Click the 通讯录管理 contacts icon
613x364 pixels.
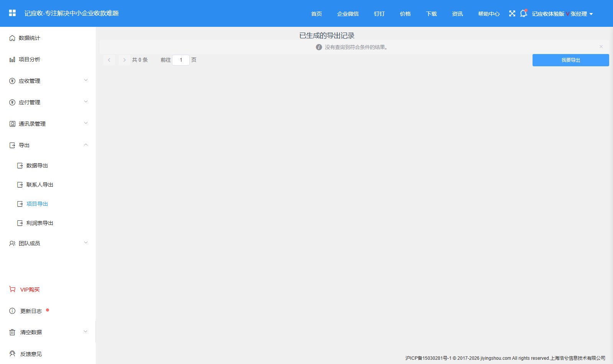pos(12,124)
